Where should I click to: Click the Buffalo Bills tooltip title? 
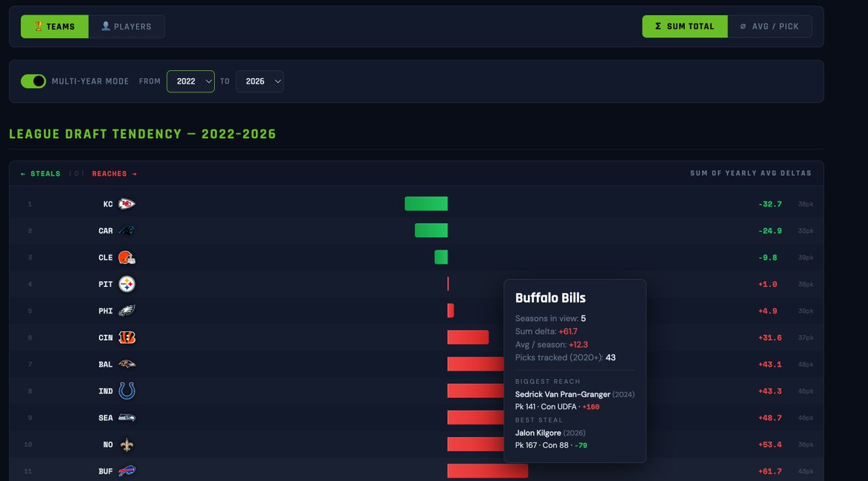[550, 298]
